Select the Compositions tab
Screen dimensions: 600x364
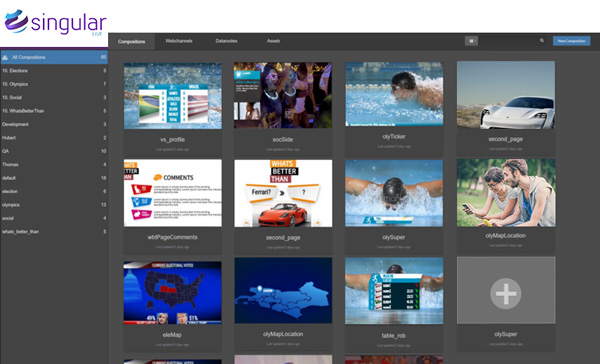[132, 41]
